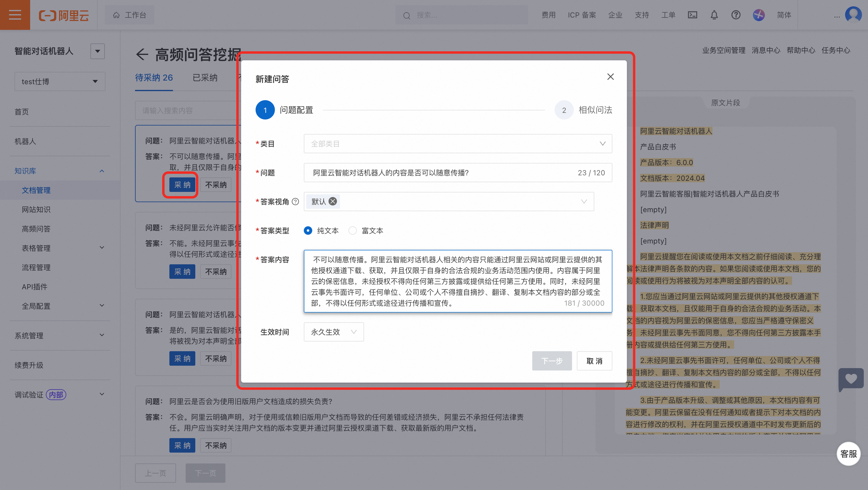Click the 帮助中心 link
868x490 pixels.
(800, 51)
